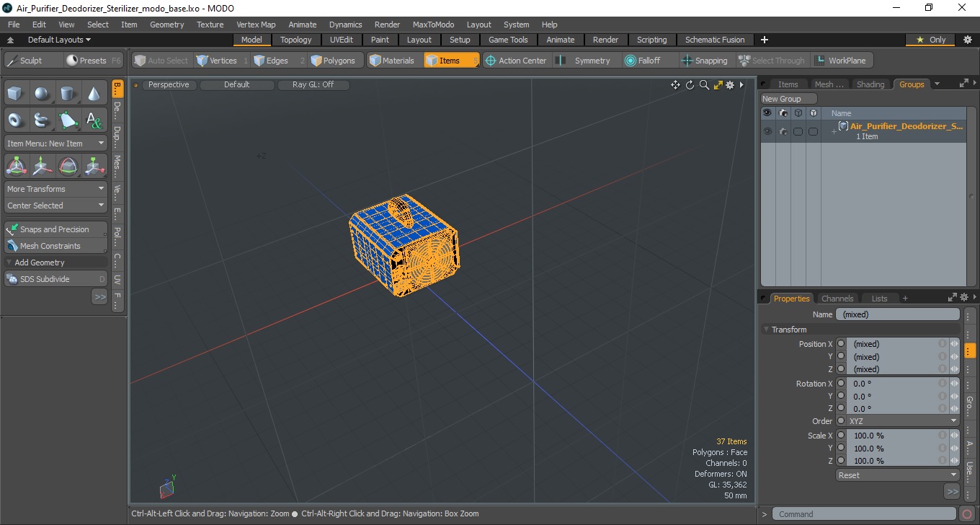
Task: Open Mesh Constraints
Action: click(55, 246)
